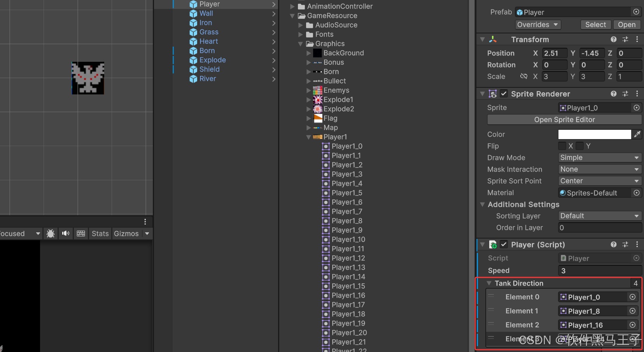Mute audio with the speaker icon
644x352 pixels.
coord(66,234)
